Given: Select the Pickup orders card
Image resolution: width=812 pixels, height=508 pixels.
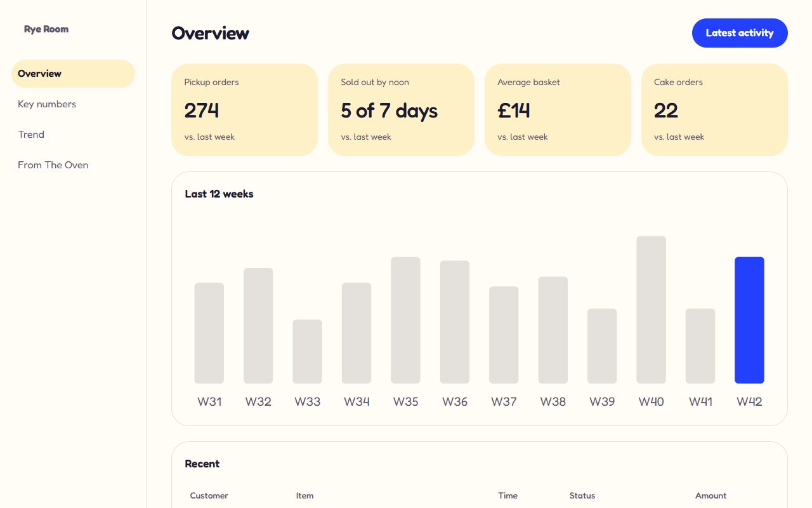Looking at the screenshot, I should click(x=244, y=110).
